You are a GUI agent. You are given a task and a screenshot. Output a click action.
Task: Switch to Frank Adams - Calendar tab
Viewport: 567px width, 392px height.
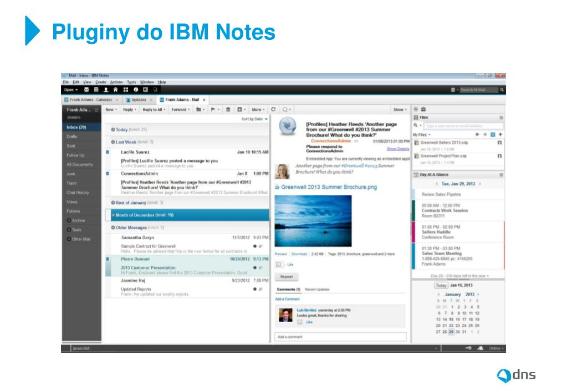pos(91,100)
